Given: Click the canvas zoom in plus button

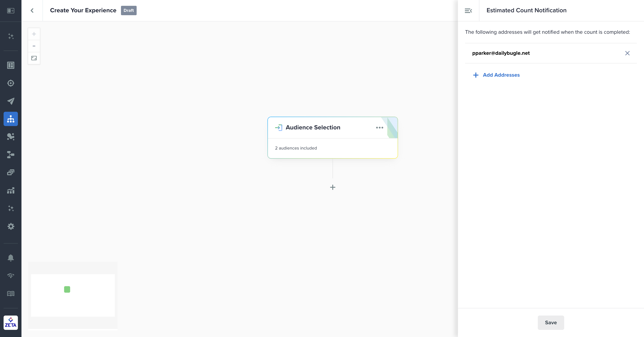Looking at the screenshot, I should [34, 34].
